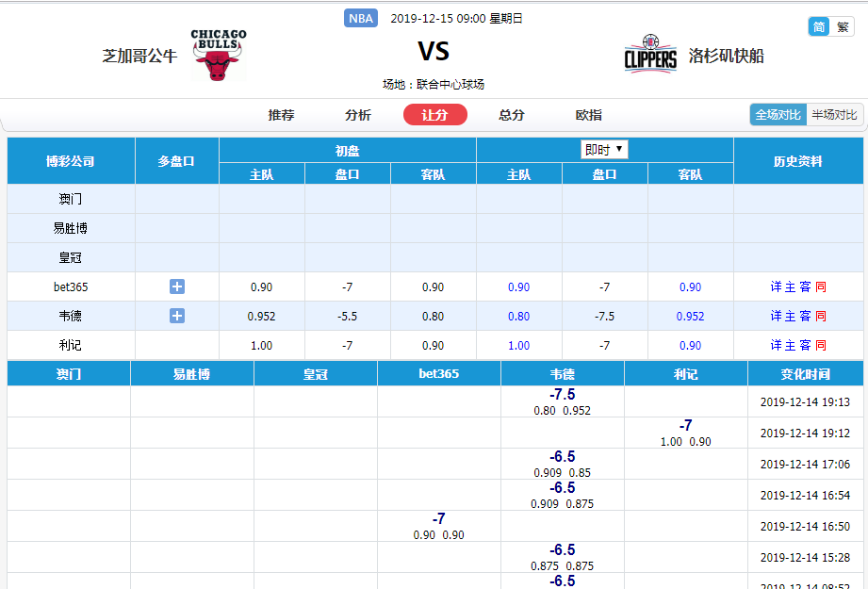The image size is (868, 589).
Task: Click 详 link in bet365 row
Action: coord(777,286)
